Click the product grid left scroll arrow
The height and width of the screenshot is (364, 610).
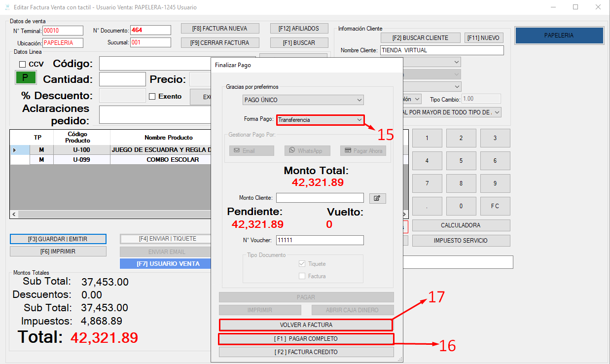pos(13,215)
